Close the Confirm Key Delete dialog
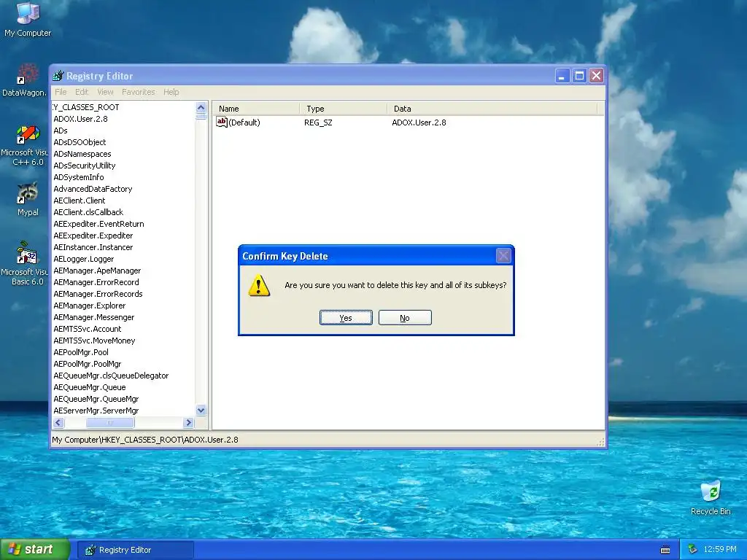 (503, 256)
